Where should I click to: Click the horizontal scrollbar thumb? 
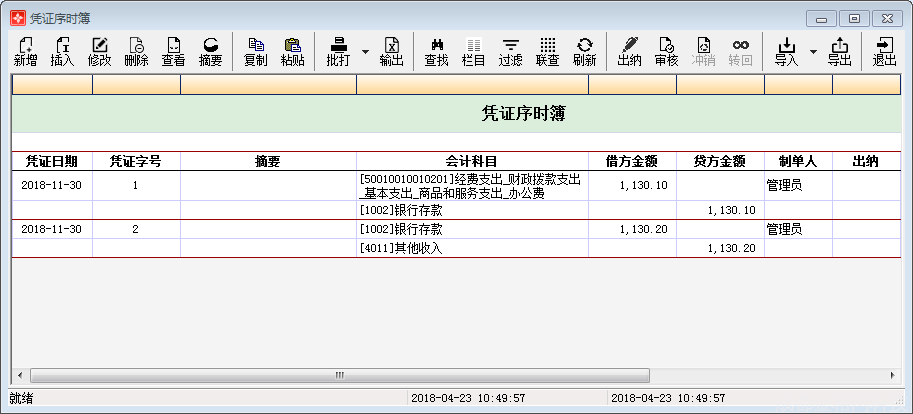tap(339, 375)
